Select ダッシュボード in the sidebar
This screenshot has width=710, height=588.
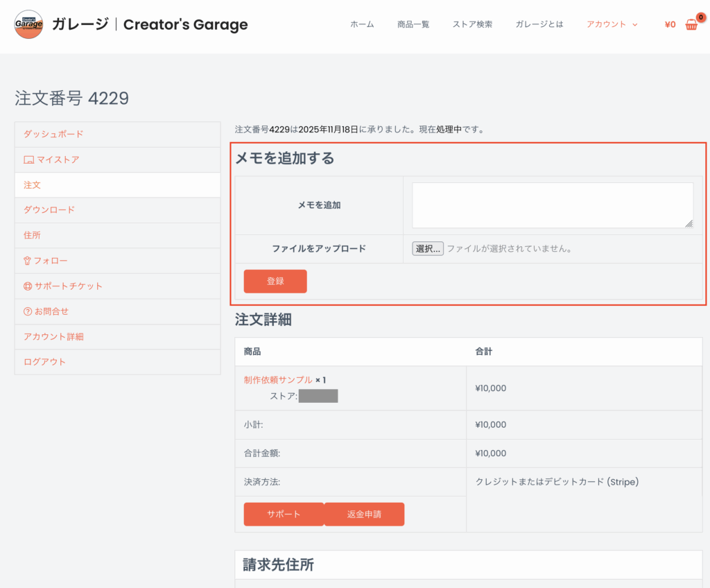pos(53,134)
